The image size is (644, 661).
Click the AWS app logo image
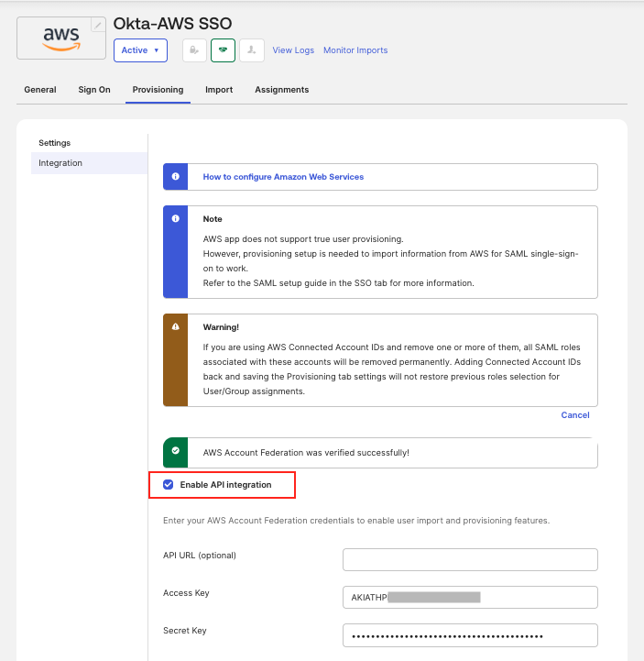pos(60,39)
